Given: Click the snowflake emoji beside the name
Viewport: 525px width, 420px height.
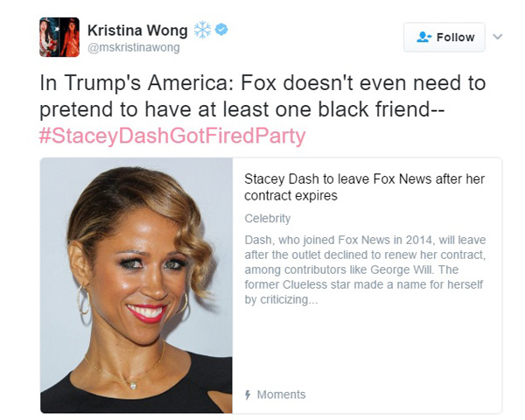Looking at the screenshot, I should [203, 30].
